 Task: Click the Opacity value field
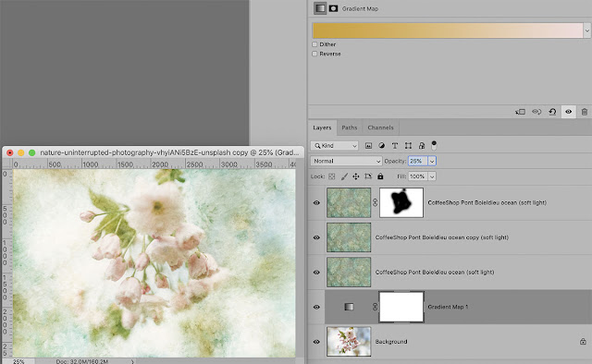click(417, 161)
